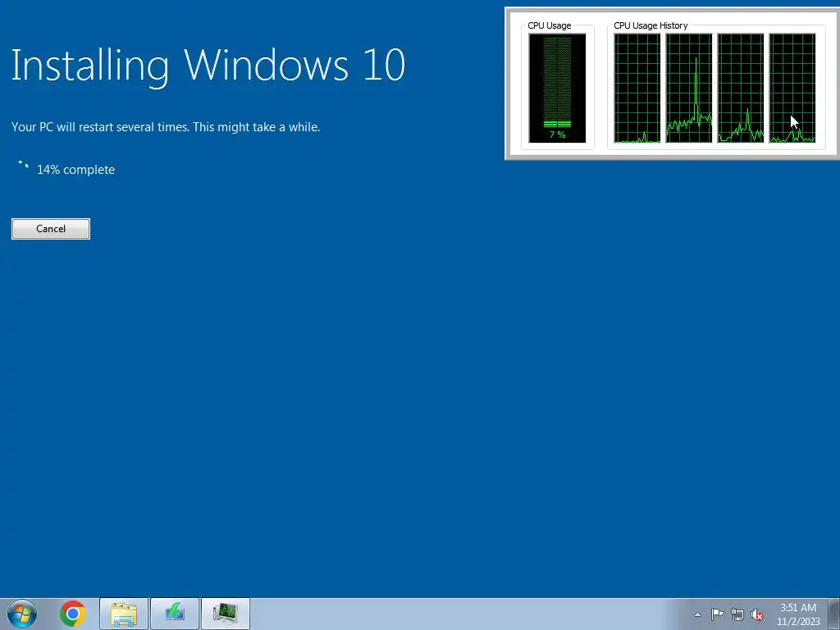Open Action Center flag icon

coord(717,614)
